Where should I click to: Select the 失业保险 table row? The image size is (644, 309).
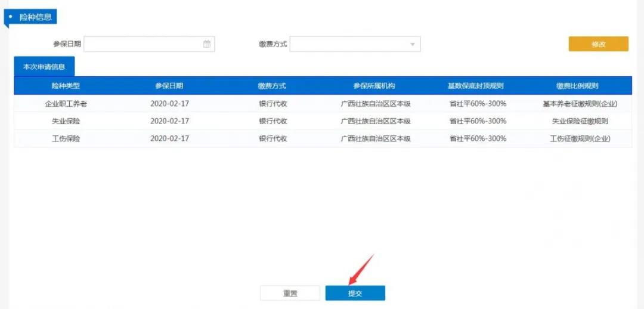pyautogui.click(x=66, y=121)
